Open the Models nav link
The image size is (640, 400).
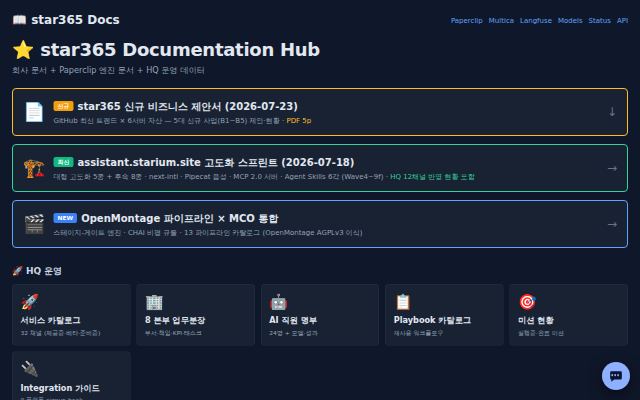tap(570, 20)
